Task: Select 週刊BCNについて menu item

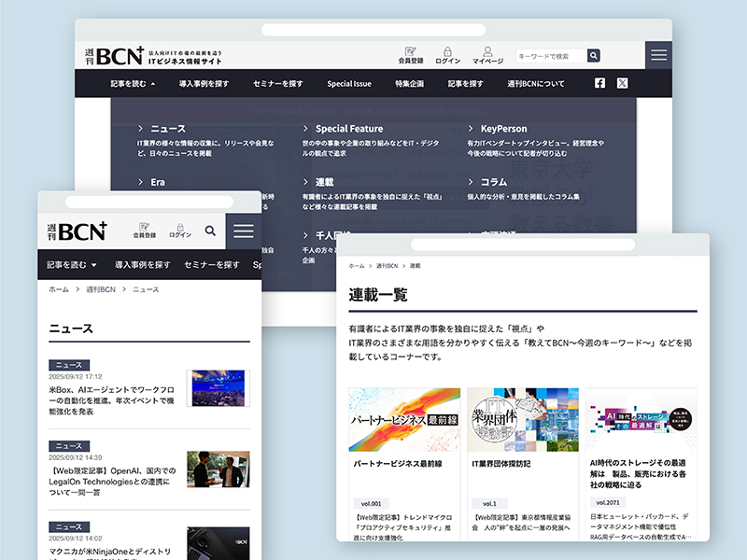Action: pos(536,83)
